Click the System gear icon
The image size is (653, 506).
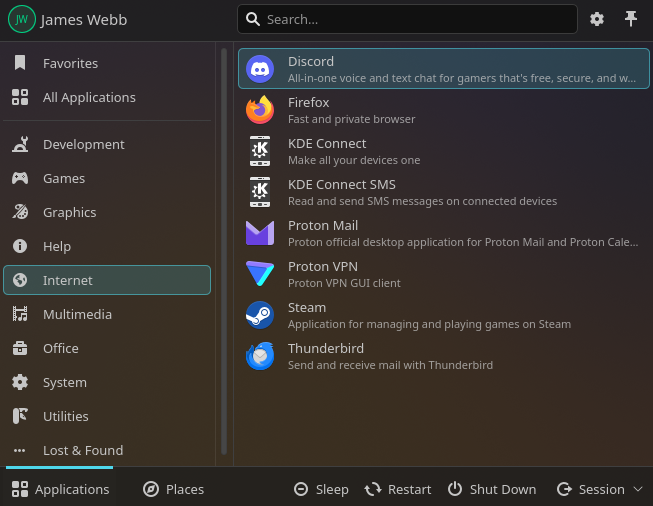[x=20, y=382]
